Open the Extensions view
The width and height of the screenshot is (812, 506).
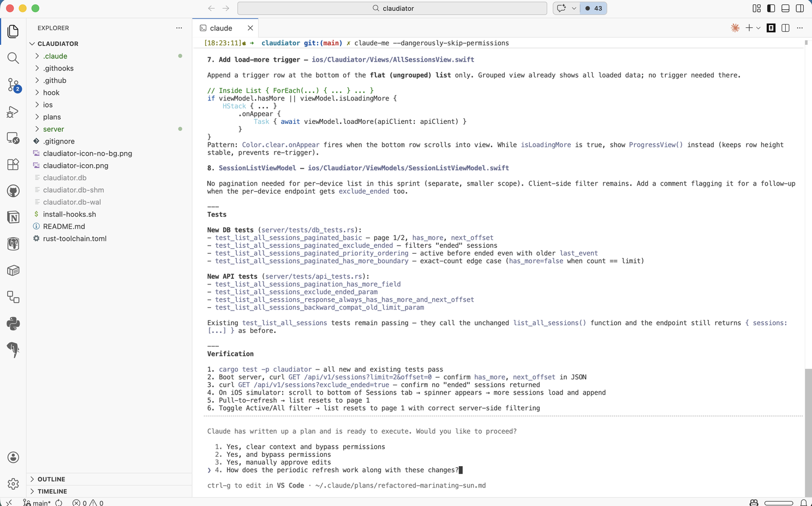tap(13, 164)
